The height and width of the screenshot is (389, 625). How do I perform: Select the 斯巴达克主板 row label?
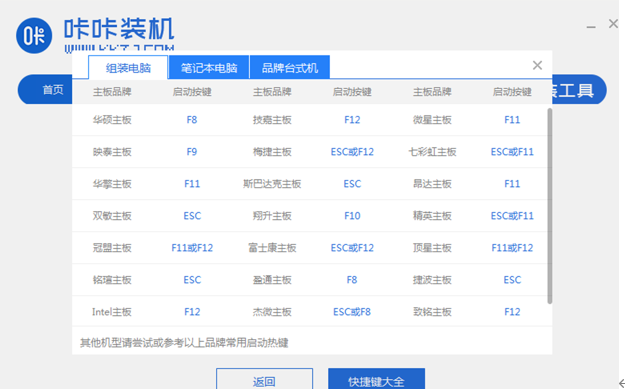click(x=272, y=184)
